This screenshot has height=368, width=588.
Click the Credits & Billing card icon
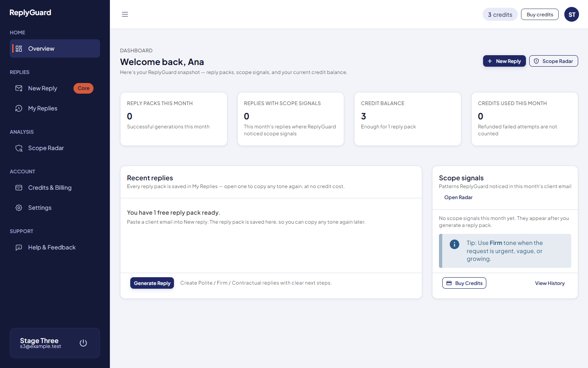(x=19, y=188)
